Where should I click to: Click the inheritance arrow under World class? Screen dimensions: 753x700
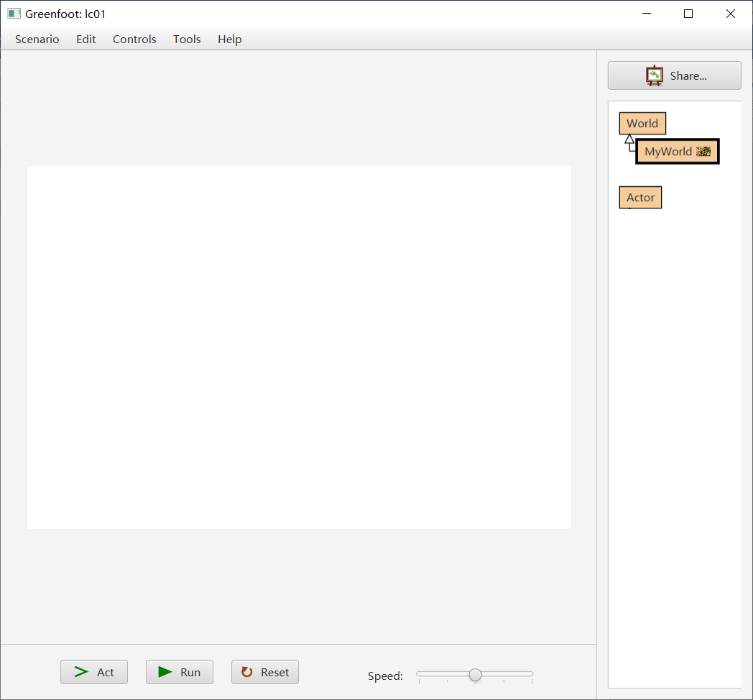(629, 139)
